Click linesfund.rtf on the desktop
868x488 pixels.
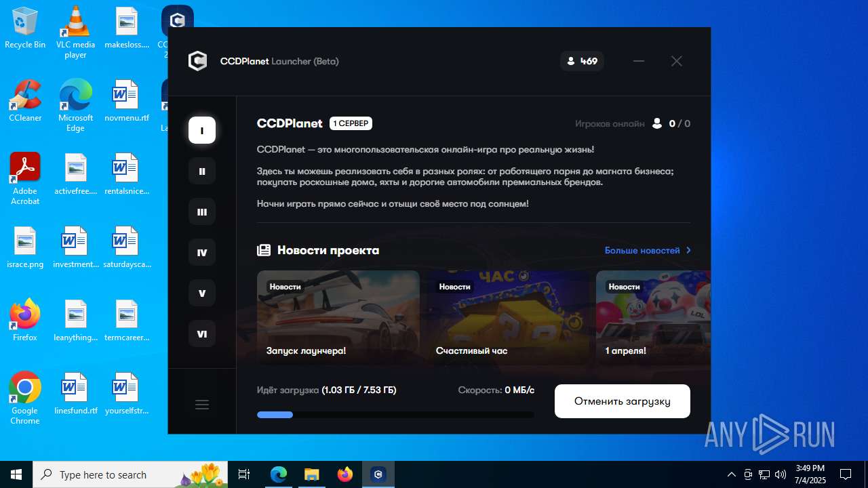76,394
